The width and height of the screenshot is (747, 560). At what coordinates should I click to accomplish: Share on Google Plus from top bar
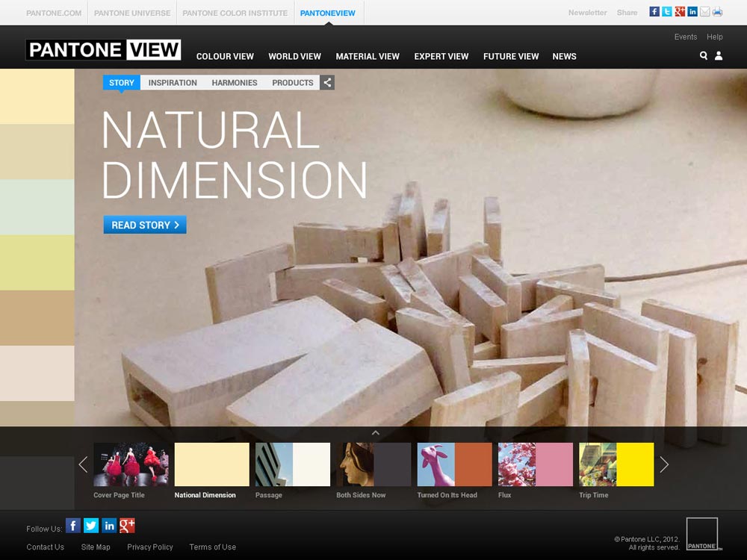[x=680, y=11]
